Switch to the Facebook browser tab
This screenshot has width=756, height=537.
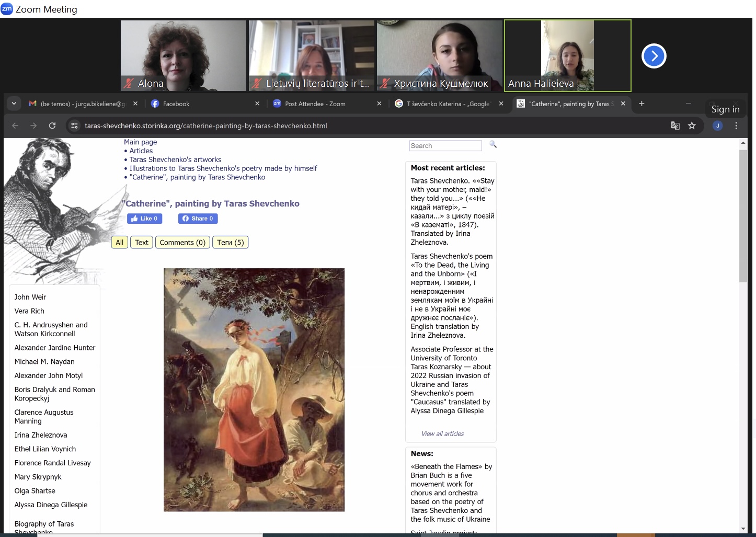click(x=205, y=104)
